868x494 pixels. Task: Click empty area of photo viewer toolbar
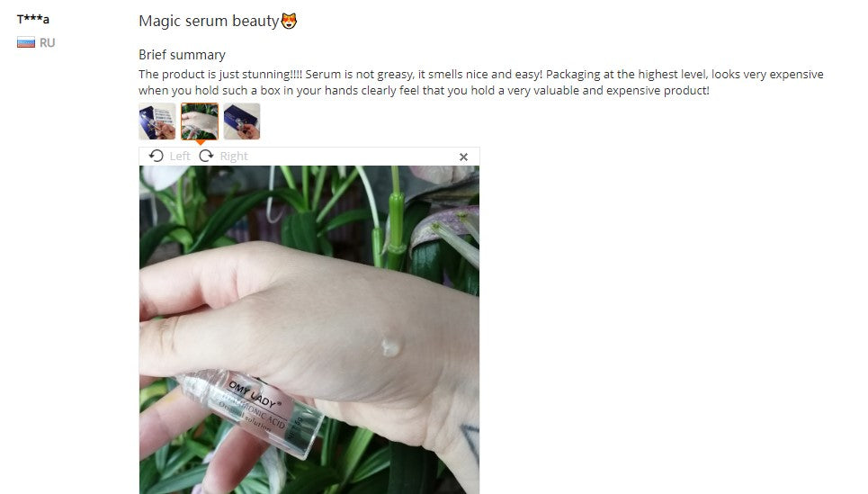[x=354, y=157]
